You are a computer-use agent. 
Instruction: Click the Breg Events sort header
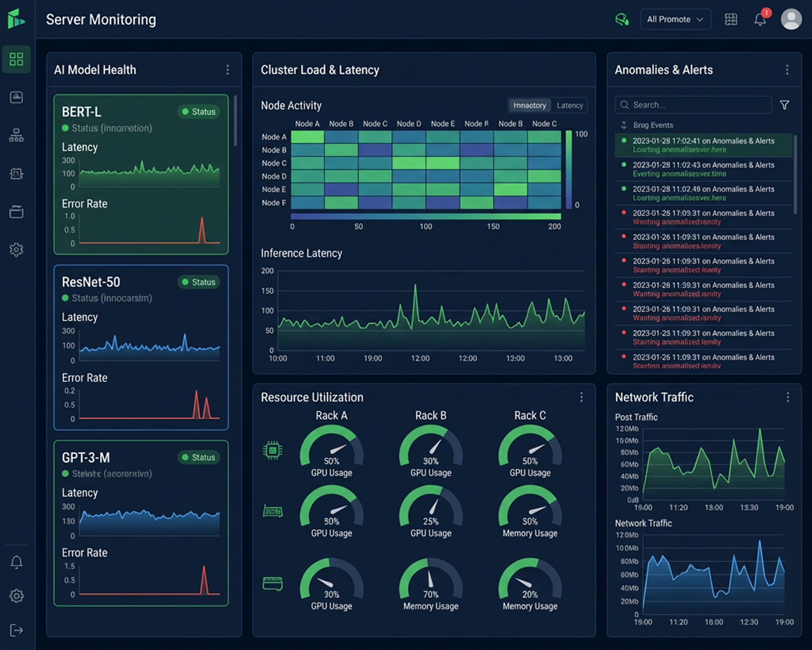[x=653, y=125]
